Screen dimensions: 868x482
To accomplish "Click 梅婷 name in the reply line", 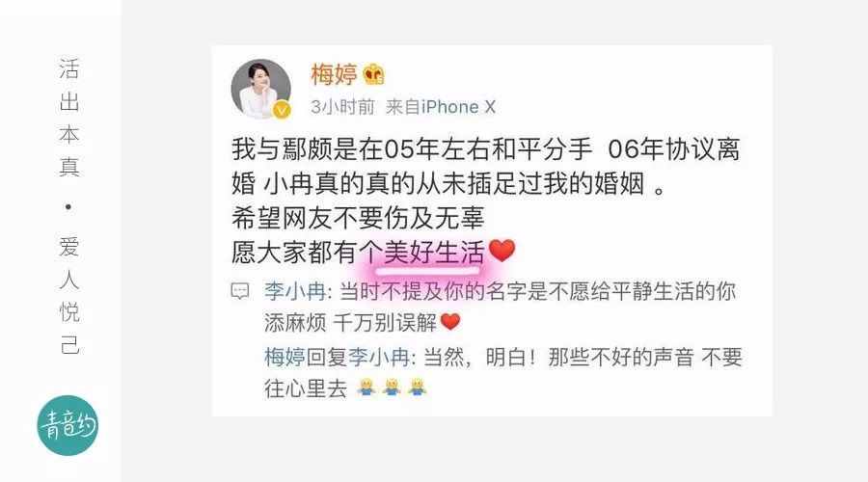I will (x=285, y=357).
